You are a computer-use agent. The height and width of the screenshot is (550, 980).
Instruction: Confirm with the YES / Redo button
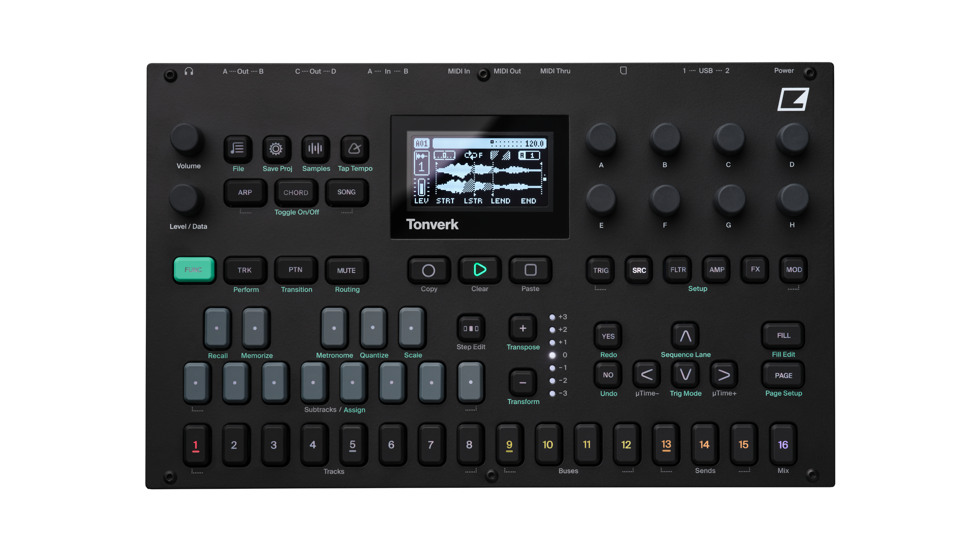(608, 337)
